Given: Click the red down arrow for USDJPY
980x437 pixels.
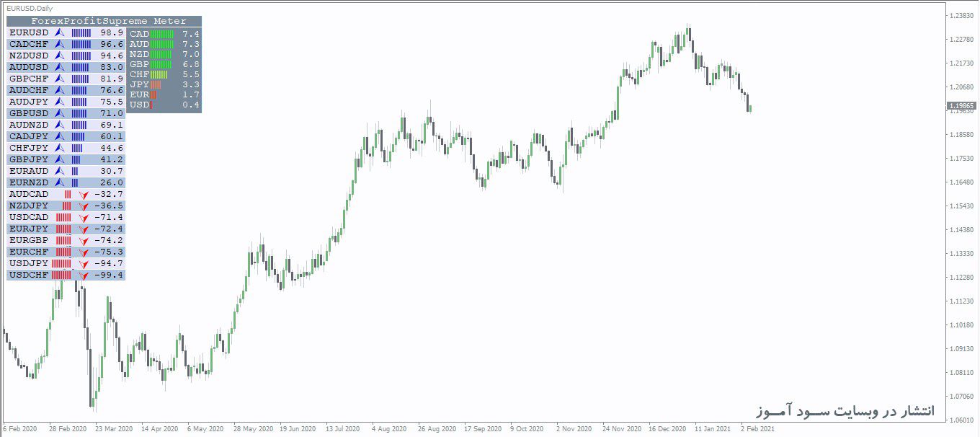Looking at the screenshot, I should [x=83, y=264].
